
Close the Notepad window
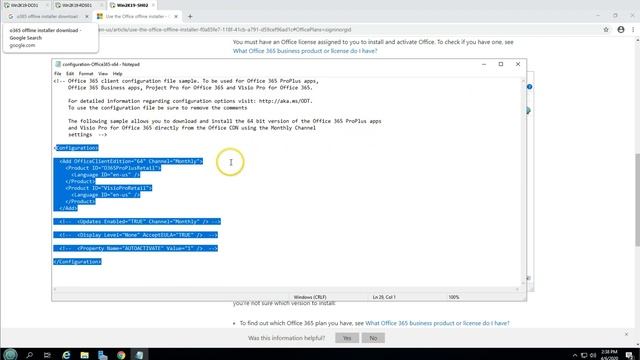[x=518, y=64]
